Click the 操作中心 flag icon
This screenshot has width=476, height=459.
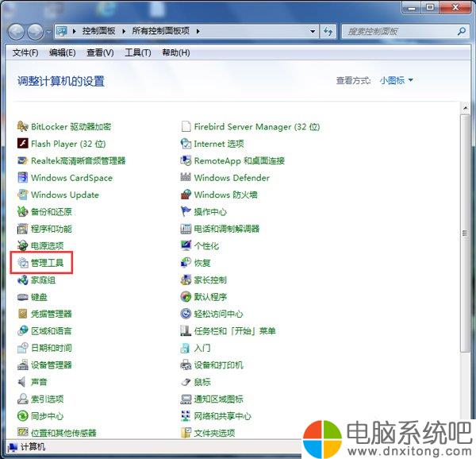186,211
